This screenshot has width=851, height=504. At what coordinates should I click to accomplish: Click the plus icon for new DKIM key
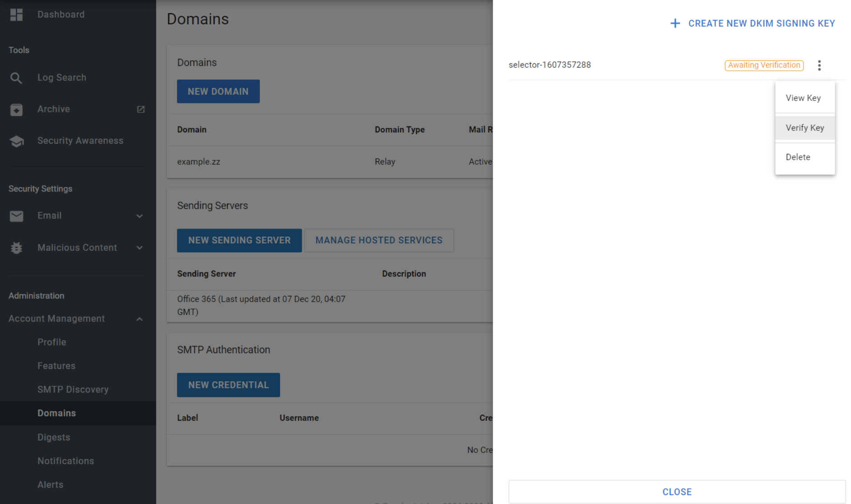(x=675, y=23)
